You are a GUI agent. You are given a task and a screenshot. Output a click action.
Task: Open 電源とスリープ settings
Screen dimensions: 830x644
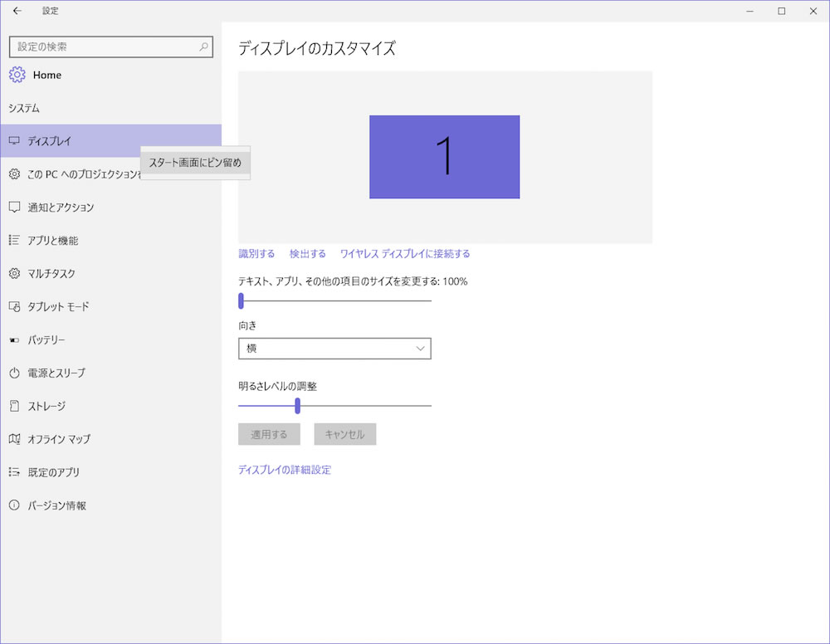110,373
